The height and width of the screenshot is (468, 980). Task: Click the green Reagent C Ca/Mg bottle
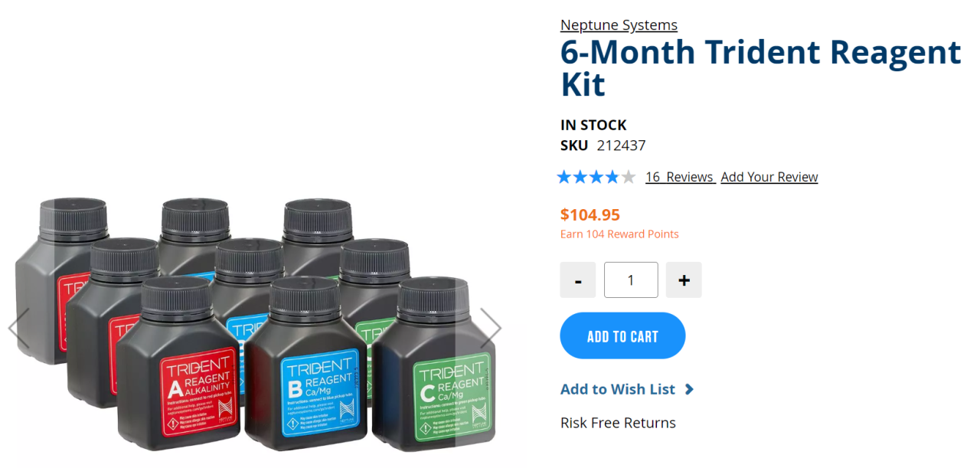[433, 364]
